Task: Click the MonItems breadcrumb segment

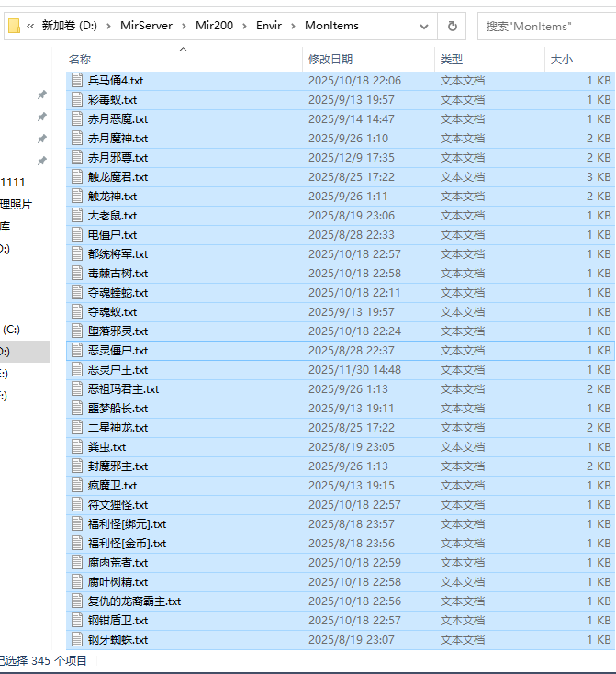Action: [x=331, y=26]
